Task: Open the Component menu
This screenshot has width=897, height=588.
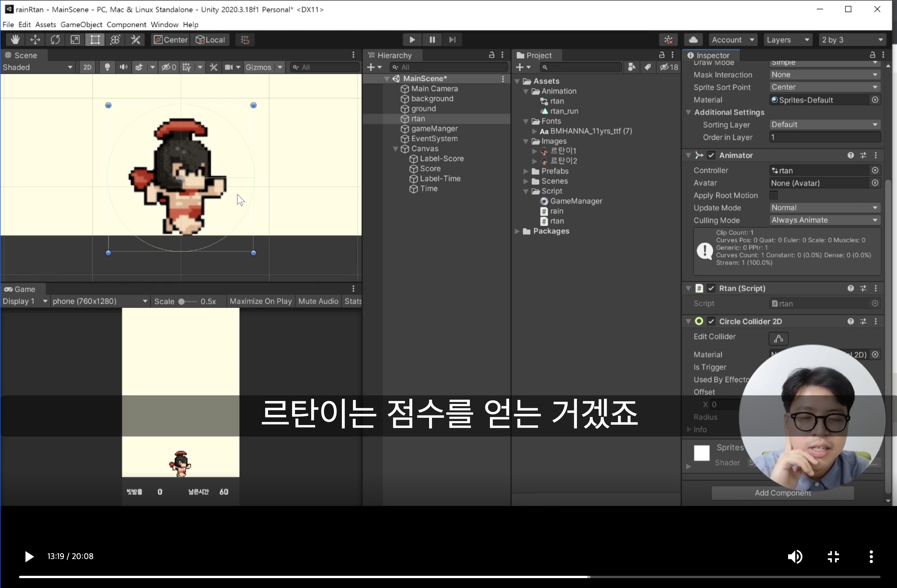Action: pyautogui.click(x=126, y=24)
